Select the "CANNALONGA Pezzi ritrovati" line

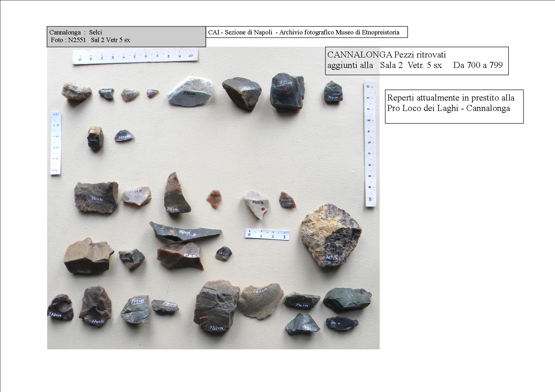point(387,55)
